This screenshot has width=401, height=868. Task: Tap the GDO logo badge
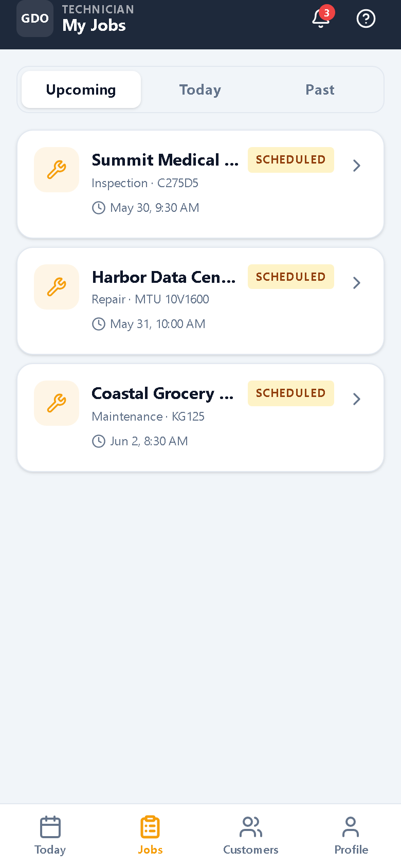point(35,19)
